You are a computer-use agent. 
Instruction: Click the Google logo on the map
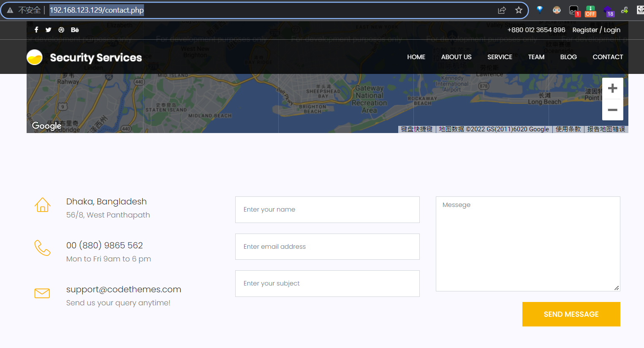click(47, 125)
